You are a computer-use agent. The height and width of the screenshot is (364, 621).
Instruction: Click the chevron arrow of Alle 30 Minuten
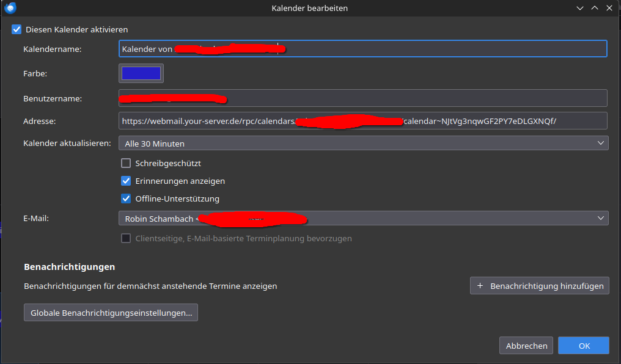pyautogui.click(x=600, y=144)
